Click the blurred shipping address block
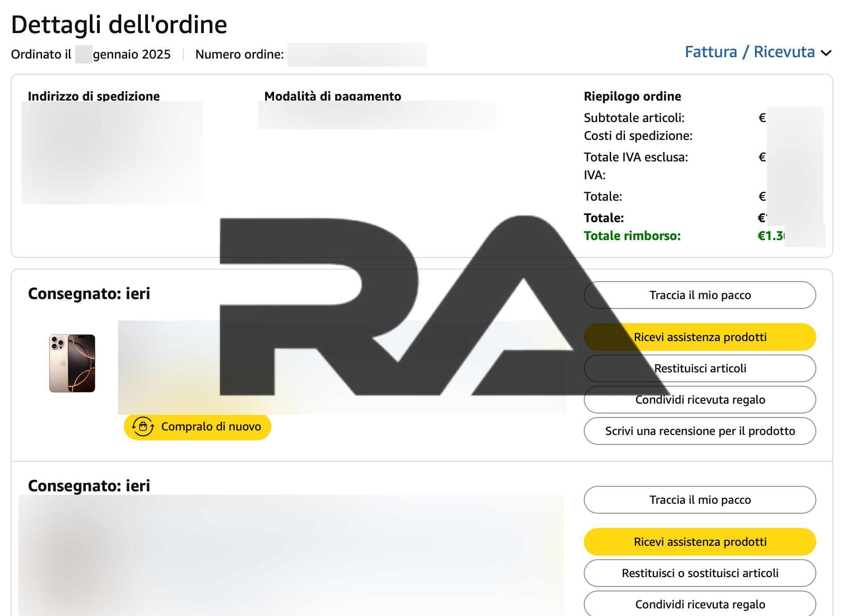 coord(112,153)
